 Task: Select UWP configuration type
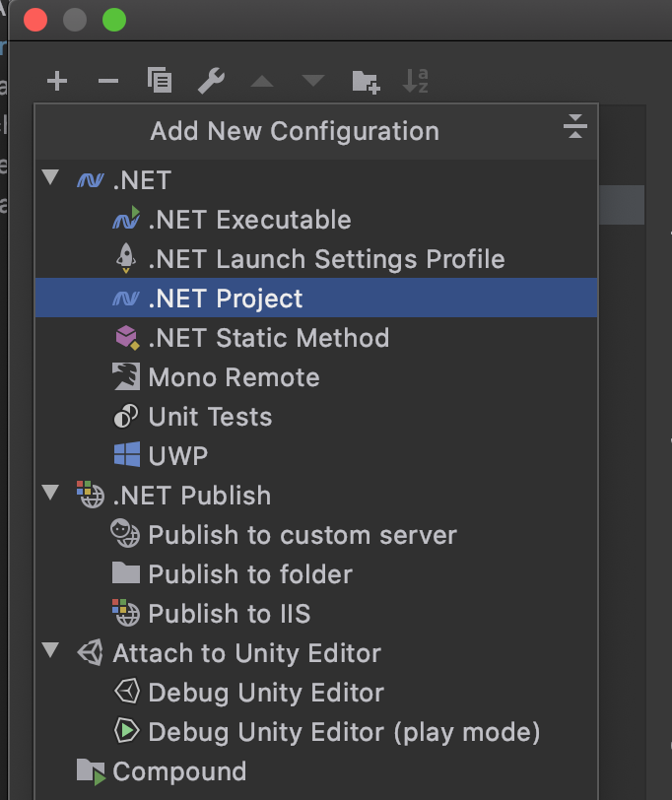point(316,455)
